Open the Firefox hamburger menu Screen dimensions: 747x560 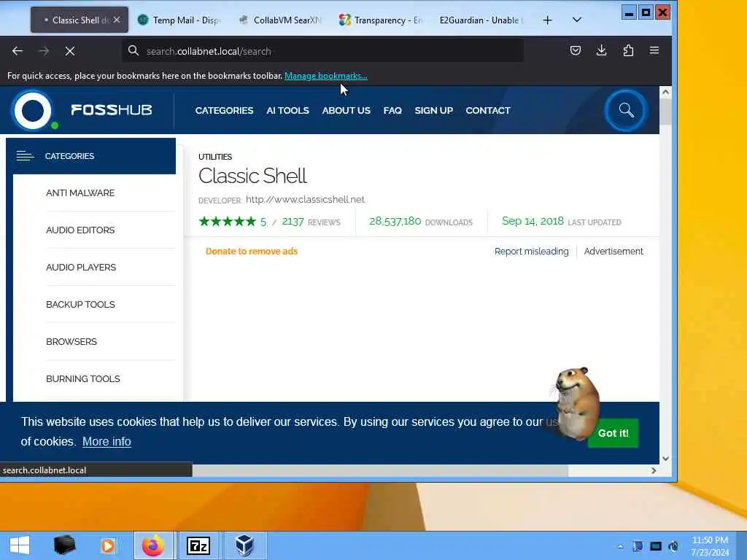[654, 50]
